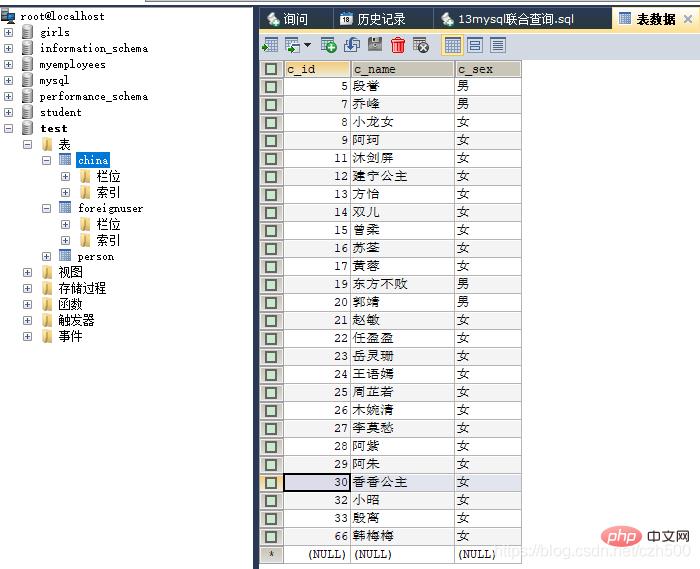
Task: Click the insert new row toolbar icon
Action: click(329, 45)
